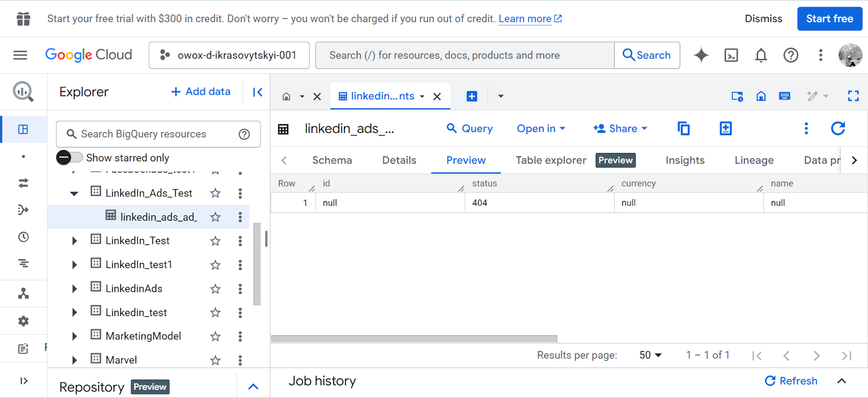Focus the Search BigQuery resources field

click(158, 134)
